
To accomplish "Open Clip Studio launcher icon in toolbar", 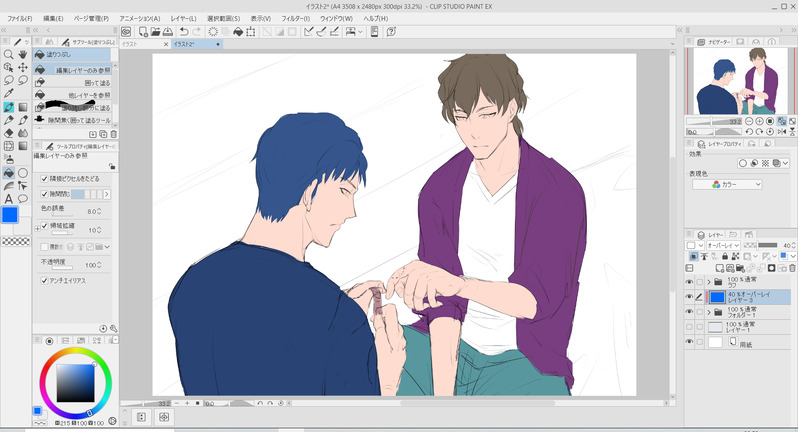I will 126,32.
